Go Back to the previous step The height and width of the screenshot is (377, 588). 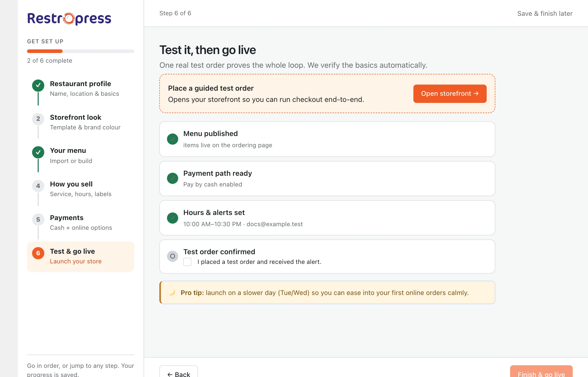pos(179,372)
